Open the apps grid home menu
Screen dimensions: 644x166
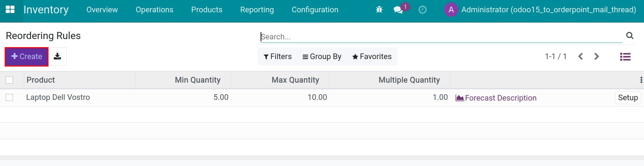[x=10, y=9]
